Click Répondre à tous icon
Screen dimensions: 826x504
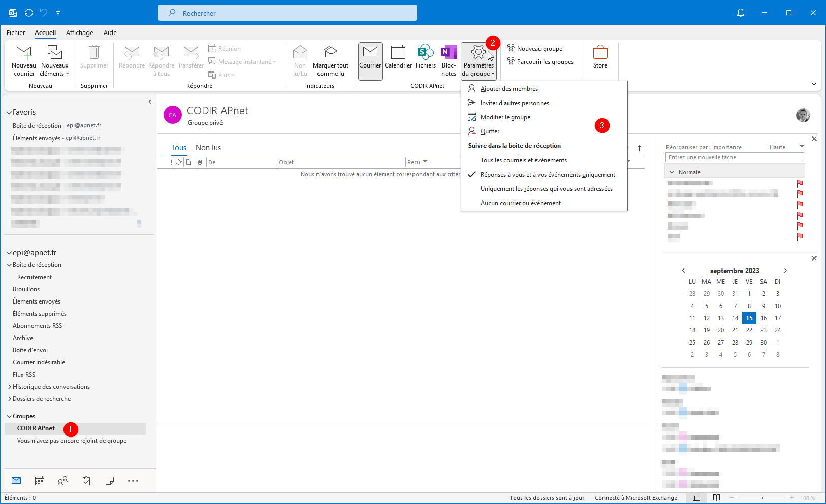(161, 52)
